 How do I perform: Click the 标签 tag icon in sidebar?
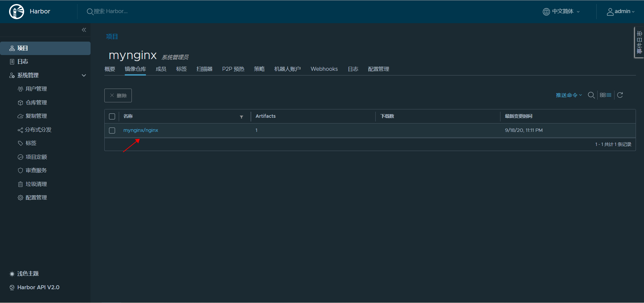pyautogui.click(x=20, y=143)
